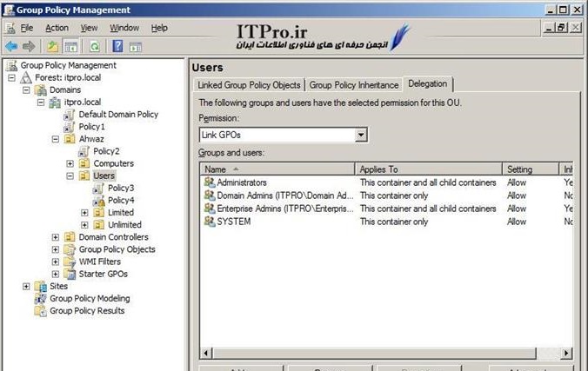
Task: Click the Up one level toolbar icon
Action: [x=52, y=46]
